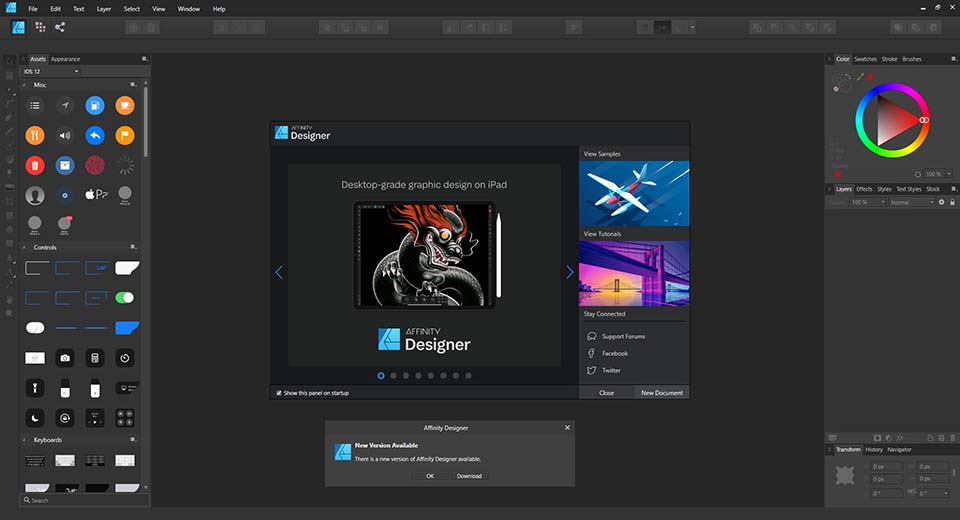Select the blue reply arrow asset
960x520 pixels.
[x=95, y=135]
